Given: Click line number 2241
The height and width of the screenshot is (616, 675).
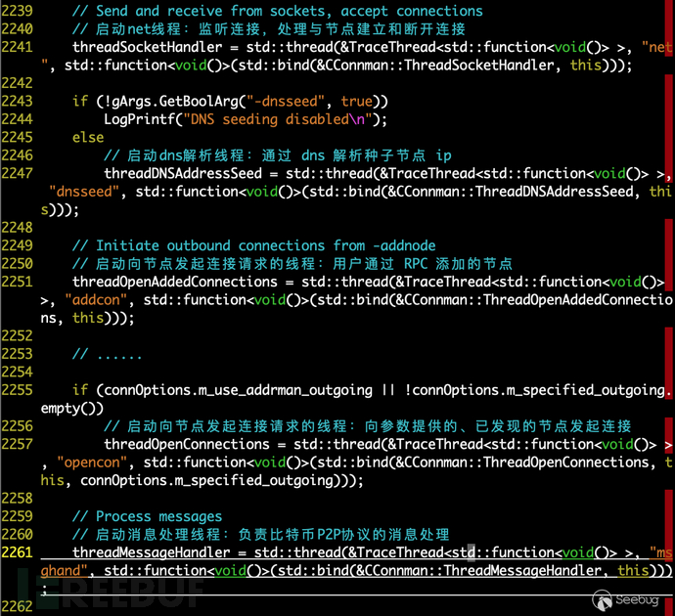Looking at the screenshot, I should [17, 47].
